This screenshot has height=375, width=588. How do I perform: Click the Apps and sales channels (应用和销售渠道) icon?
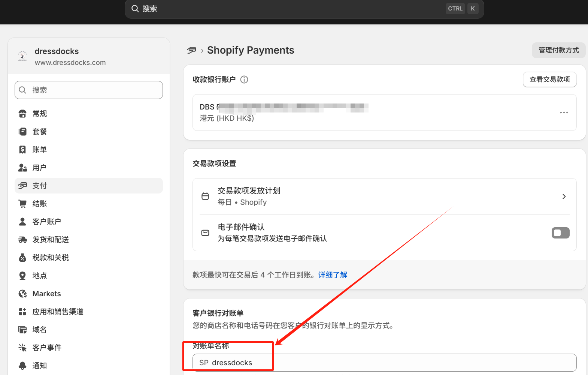pos(22,312)
